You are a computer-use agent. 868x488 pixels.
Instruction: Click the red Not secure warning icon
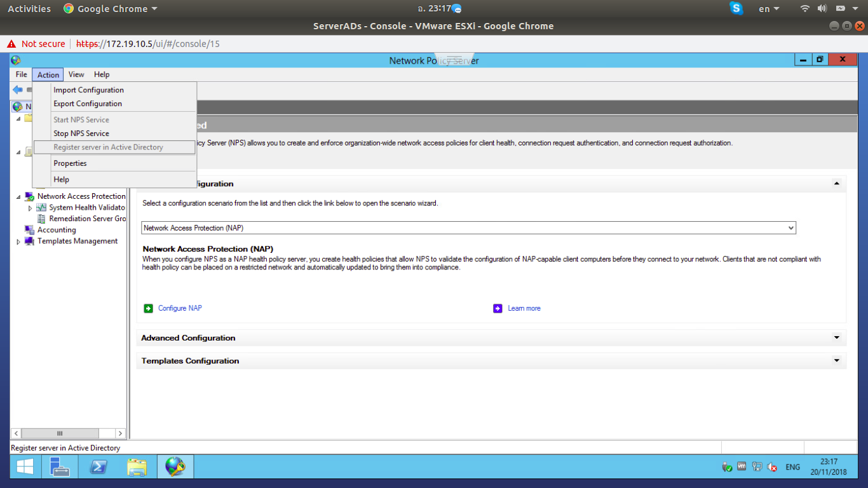pos(11,44)
